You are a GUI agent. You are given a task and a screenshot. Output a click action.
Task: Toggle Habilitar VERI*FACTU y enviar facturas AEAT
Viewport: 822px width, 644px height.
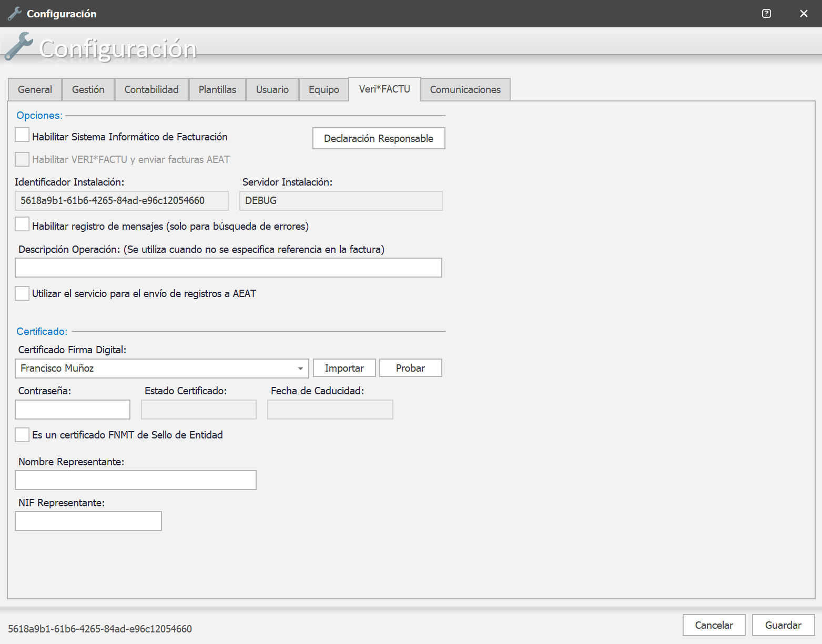click(22, 159)
